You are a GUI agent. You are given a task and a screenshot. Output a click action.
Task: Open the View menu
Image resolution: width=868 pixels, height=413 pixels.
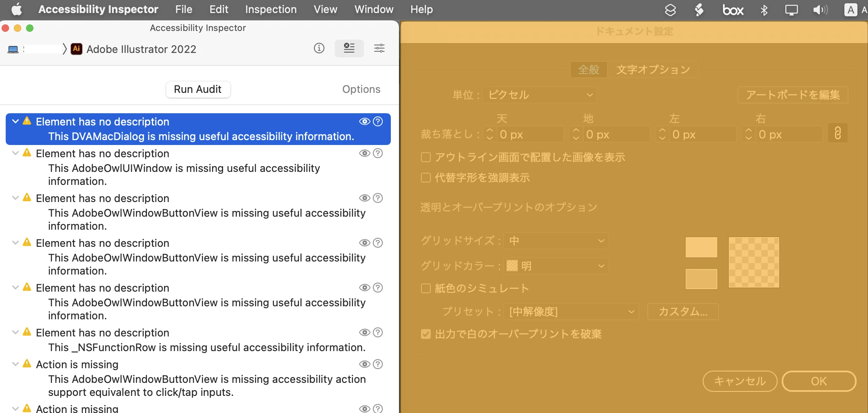325,9
